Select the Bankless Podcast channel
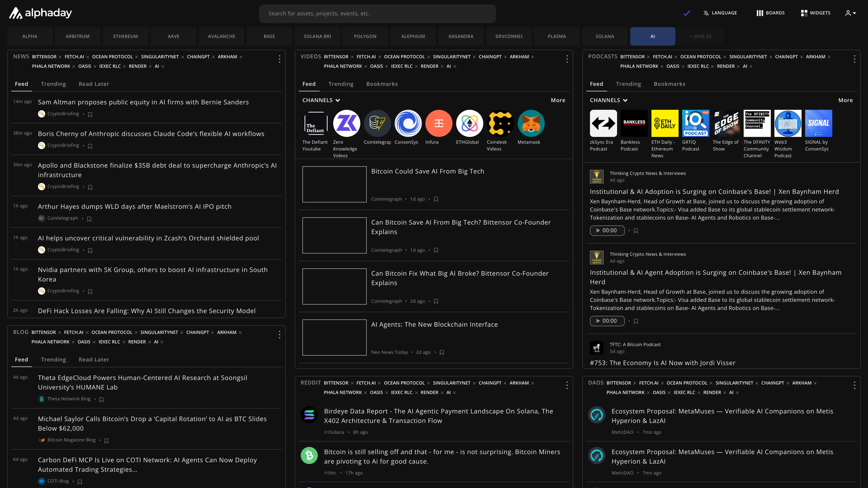 click(634, 123)
